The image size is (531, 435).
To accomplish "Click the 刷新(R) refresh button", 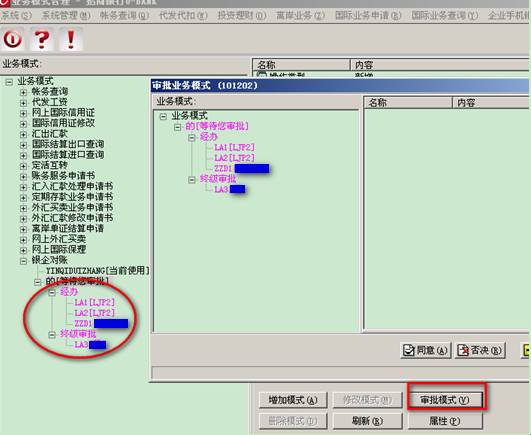I will click(x=368, y=421).
